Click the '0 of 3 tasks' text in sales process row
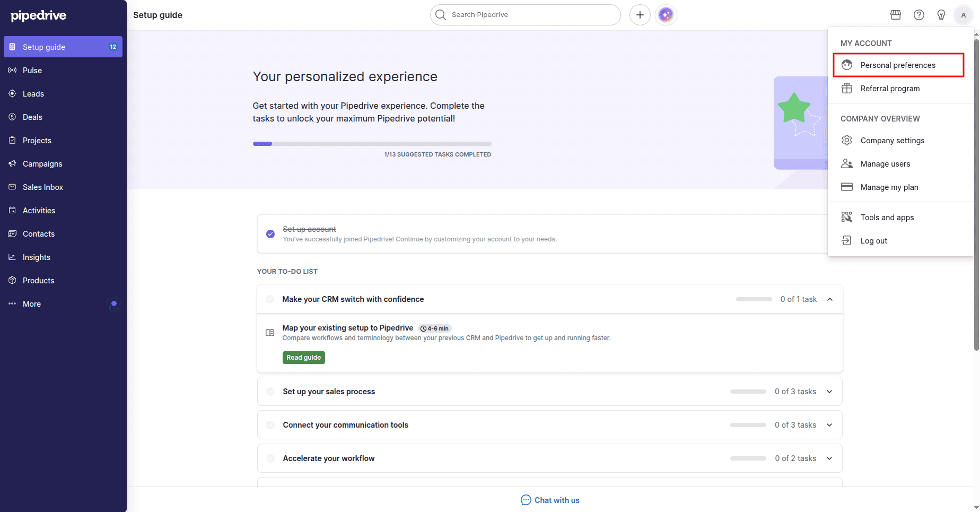Screen dimensions: 980x512 pyautogui.click(x=795, y=392)
